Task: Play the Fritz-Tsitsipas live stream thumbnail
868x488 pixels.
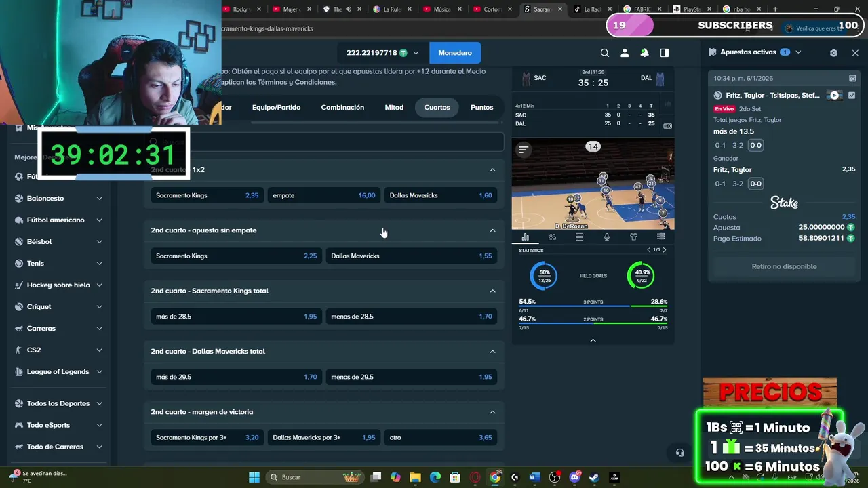Action: 834,96
